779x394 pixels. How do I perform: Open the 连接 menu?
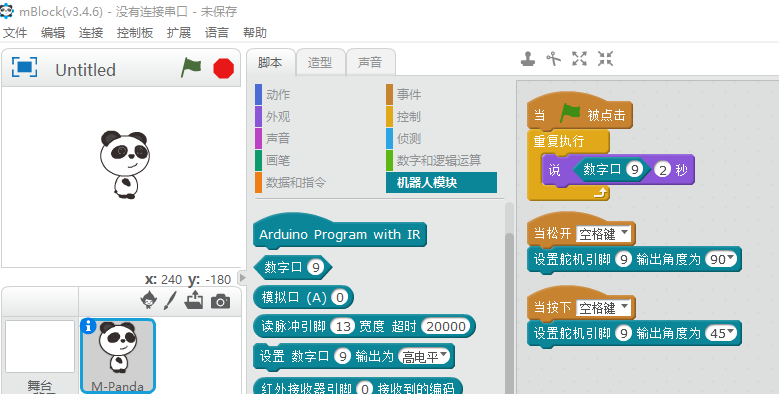pos(90,33)
